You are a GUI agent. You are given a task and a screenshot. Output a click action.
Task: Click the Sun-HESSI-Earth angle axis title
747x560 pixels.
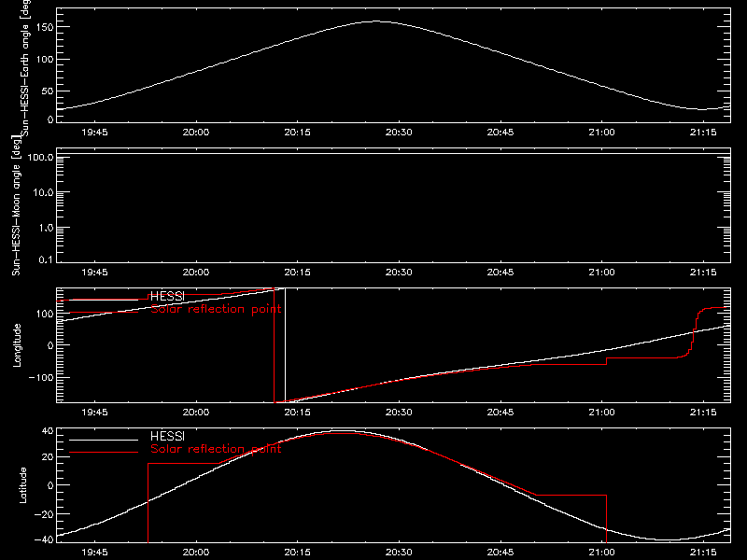(25, 67)
